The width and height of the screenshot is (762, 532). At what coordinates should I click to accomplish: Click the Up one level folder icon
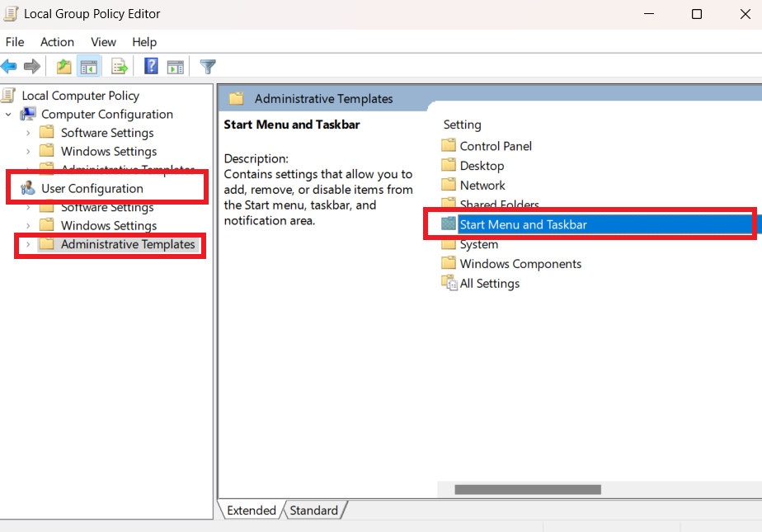tap(63, 66)
